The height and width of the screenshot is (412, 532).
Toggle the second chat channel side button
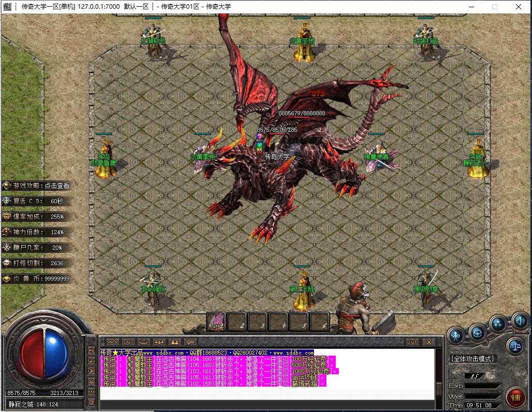coord(91,360)
